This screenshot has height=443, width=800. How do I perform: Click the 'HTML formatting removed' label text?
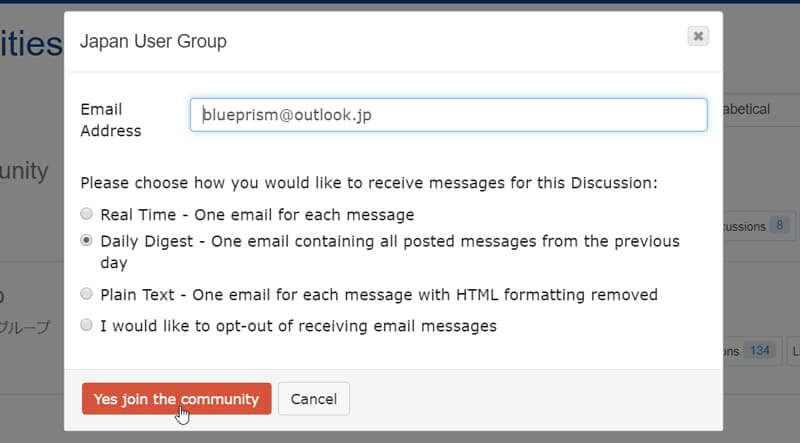[x=557, y=294]
